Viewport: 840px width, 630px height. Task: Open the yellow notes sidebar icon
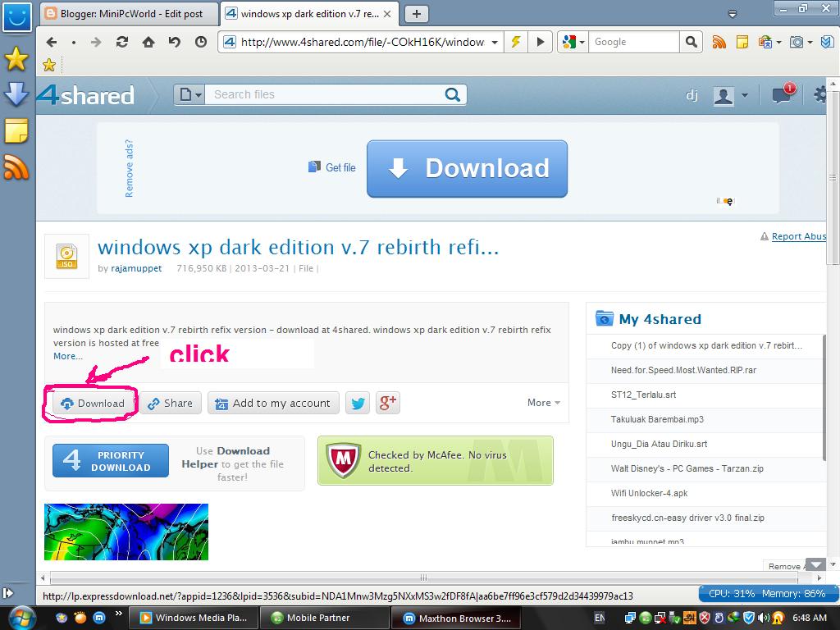(16, 131)
